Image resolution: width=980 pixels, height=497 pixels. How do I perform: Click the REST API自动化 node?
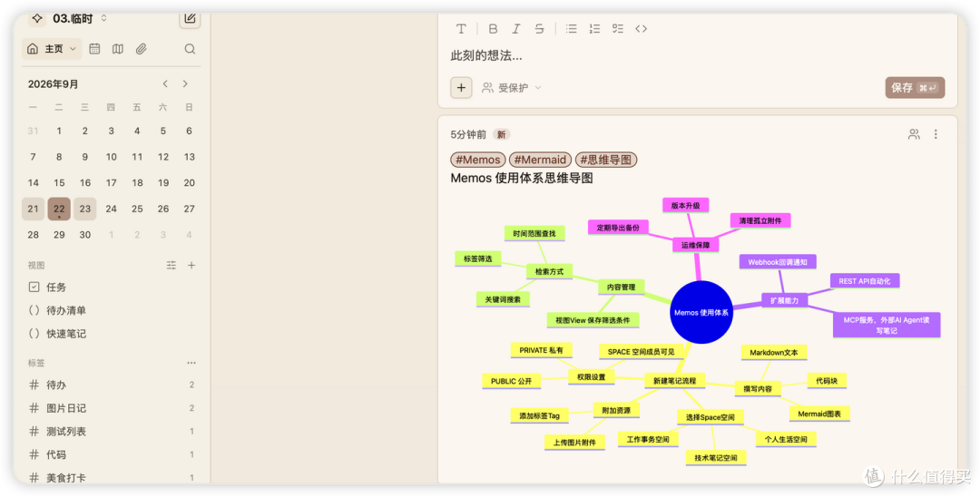pos(865,281)
